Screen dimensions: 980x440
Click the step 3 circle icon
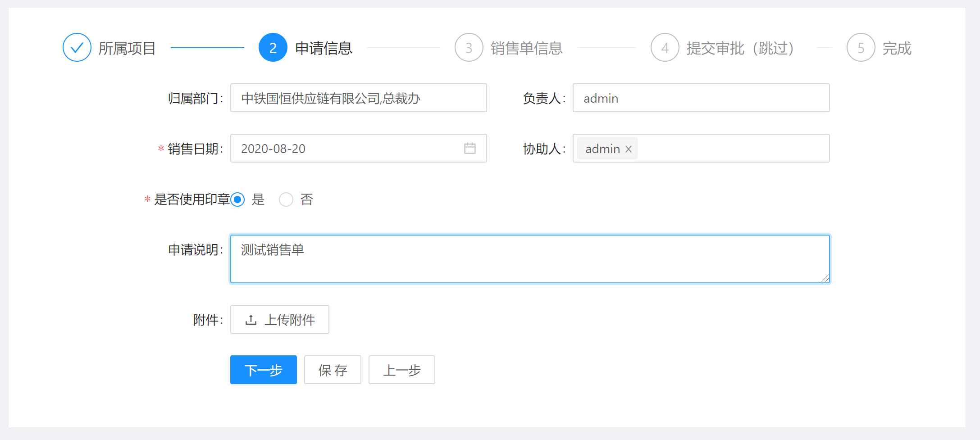tap(469, 47)
